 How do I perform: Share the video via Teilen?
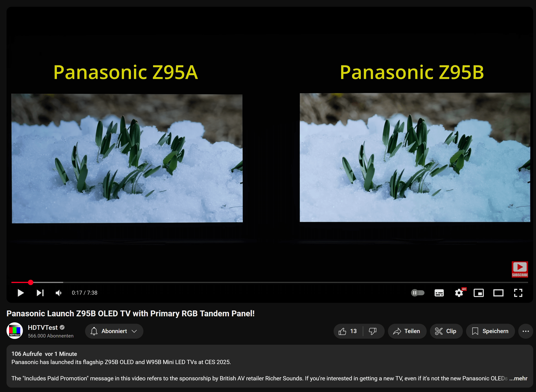(407, 331)
